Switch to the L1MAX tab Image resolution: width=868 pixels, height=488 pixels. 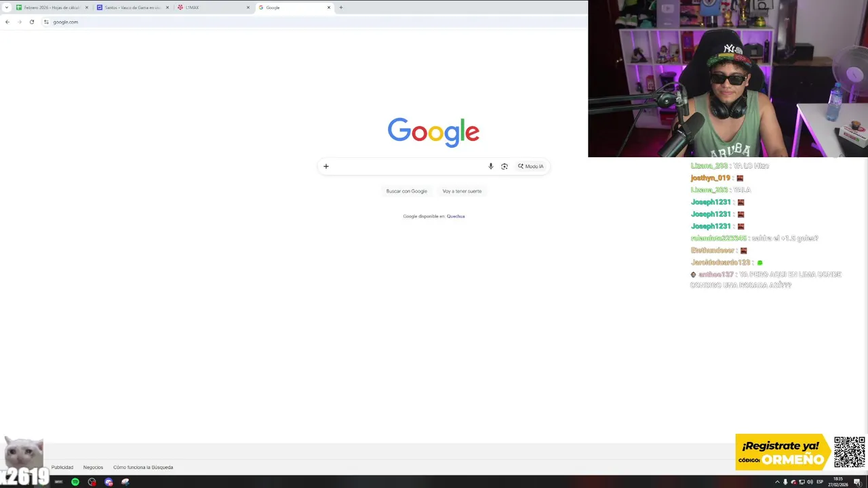click(x=213, y=7)
